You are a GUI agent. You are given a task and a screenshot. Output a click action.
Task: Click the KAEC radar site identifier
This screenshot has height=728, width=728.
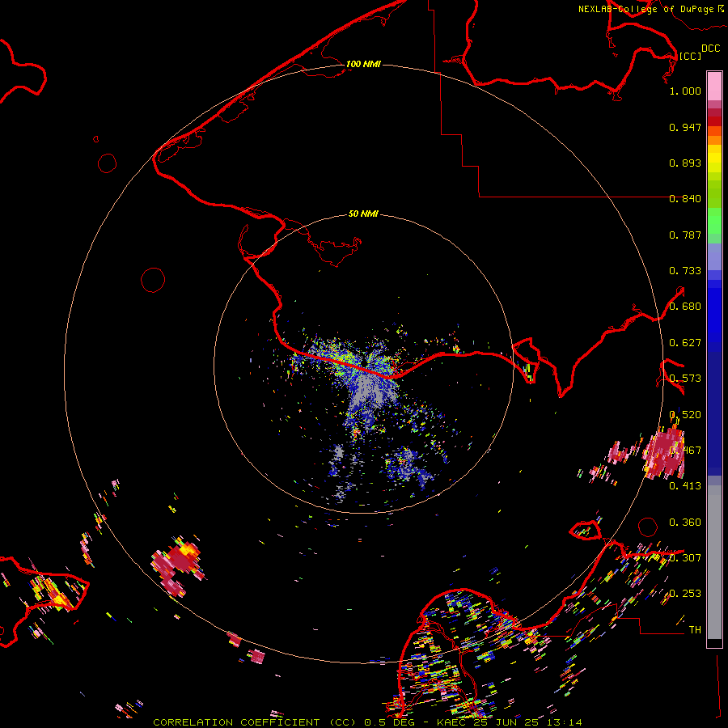click(451, 722)
